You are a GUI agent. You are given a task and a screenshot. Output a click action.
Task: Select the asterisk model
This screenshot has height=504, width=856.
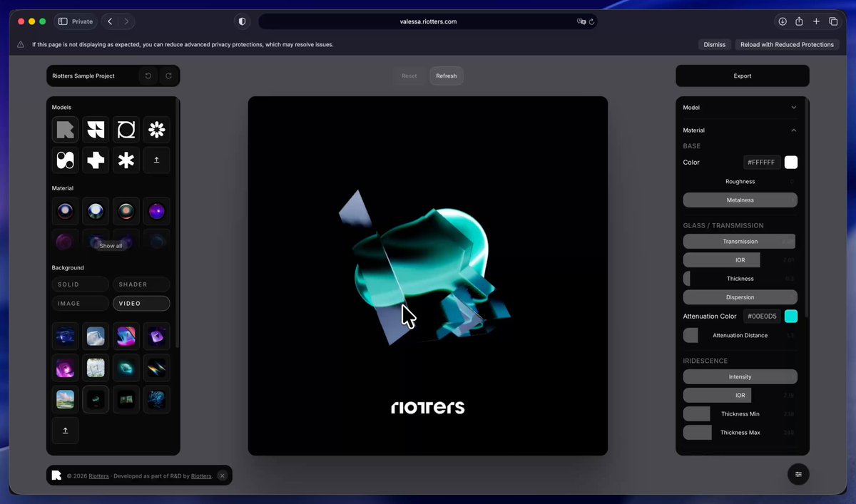(x=126, y=160)
